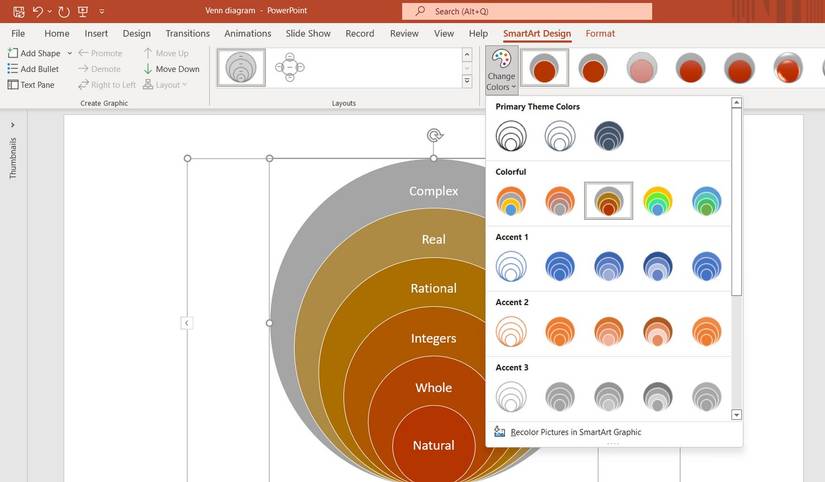Open the View tab
The width and height of the screenshot is (825, 482).
click(444, 33)
